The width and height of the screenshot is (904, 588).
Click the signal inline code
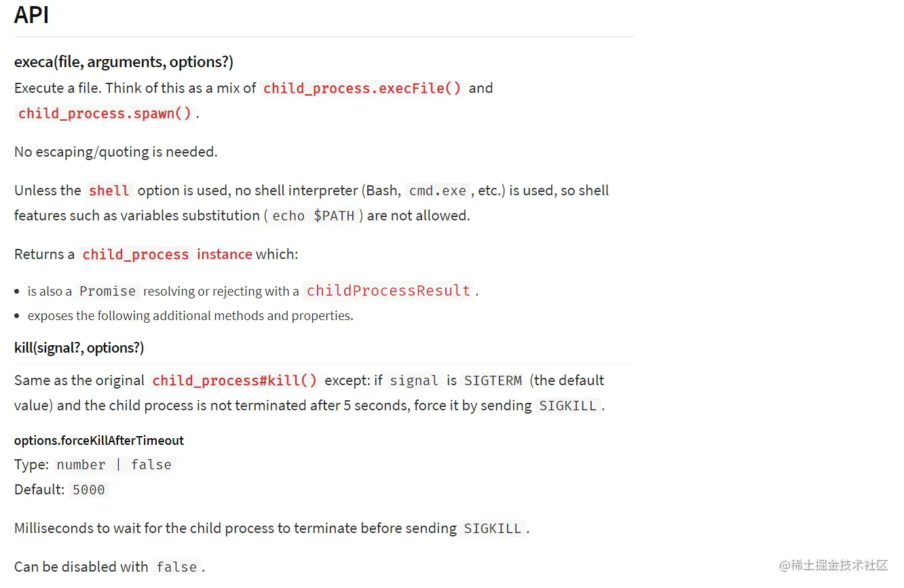(x=414, y=380)
